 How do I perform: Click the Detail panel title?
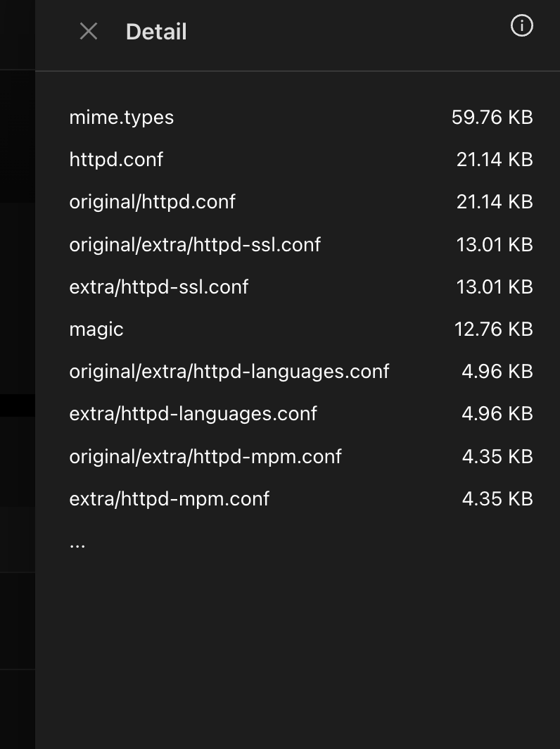click(156, 32)
